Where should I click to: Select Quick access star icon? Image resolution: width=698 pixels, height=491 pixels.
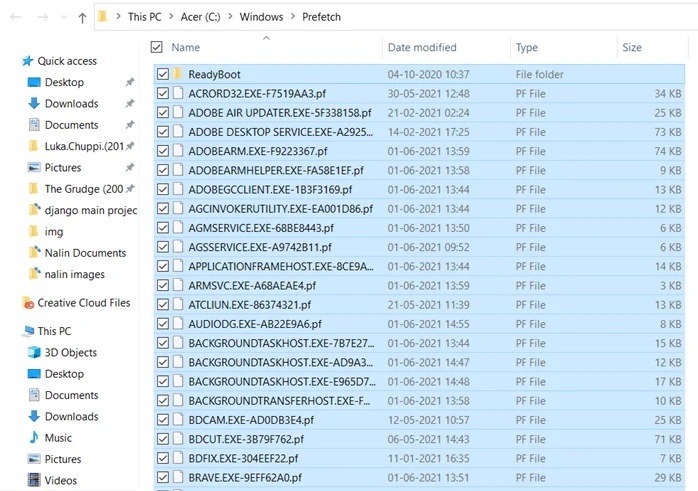click(x=28, y=61)
